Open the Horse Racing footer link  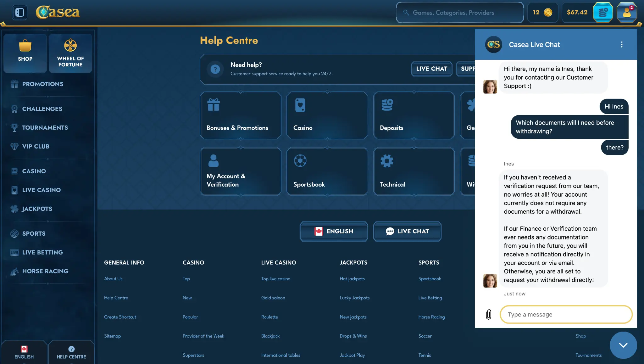pyautogui.click(x=431, y=317)
